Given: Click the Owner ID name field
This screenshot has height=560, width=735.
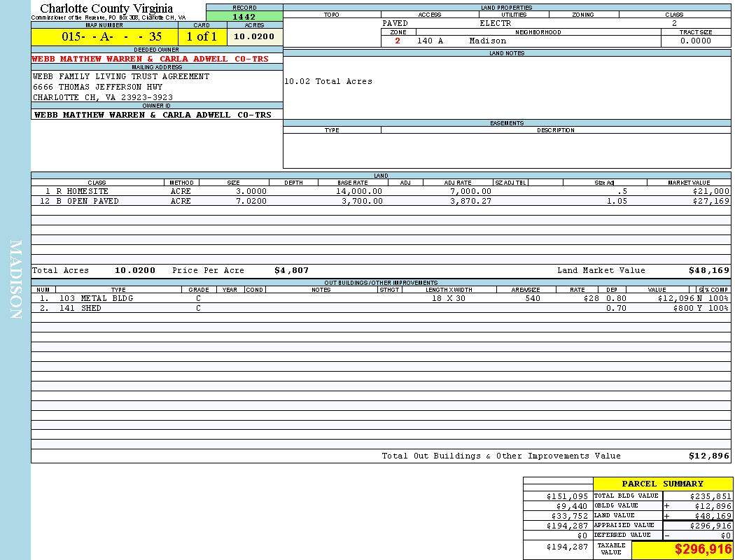Looking at the screenshot, I should pos(153,114).
